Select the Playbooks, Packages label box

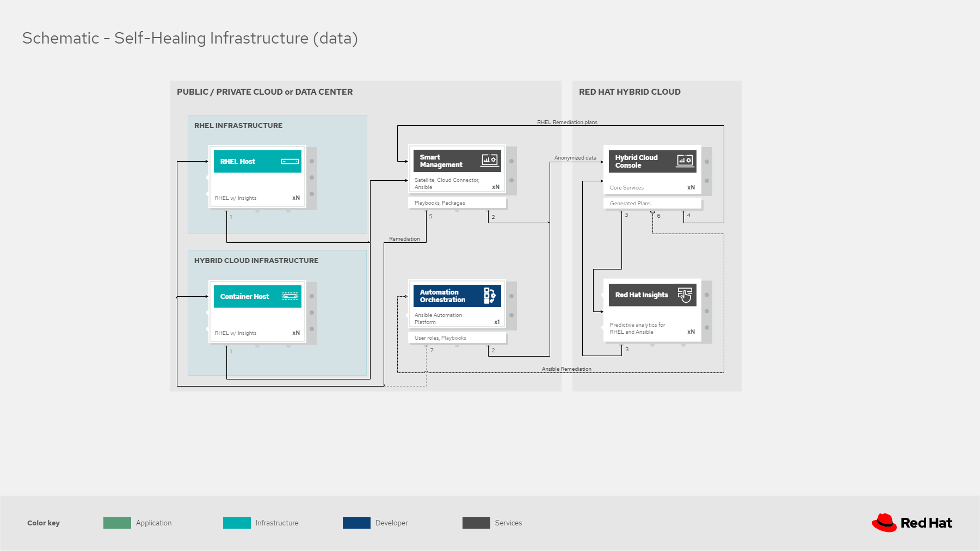point(457,203)
